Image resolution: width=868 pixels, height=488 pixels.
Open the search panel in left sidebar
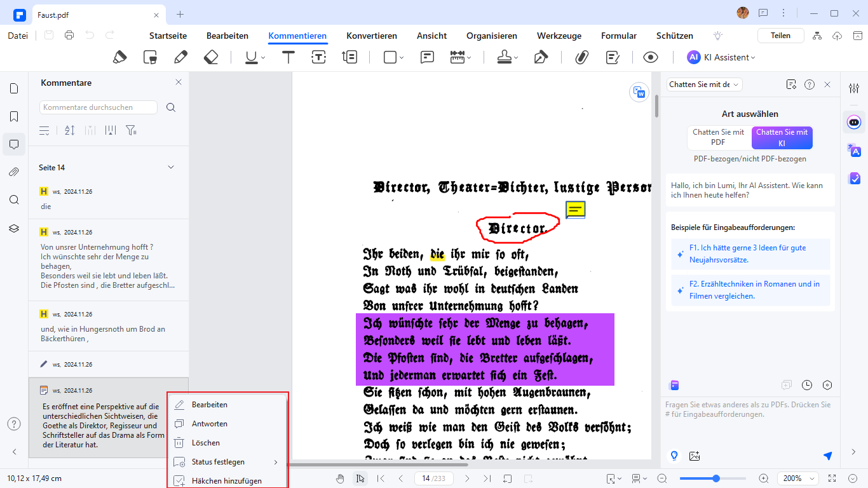point(14,200)
